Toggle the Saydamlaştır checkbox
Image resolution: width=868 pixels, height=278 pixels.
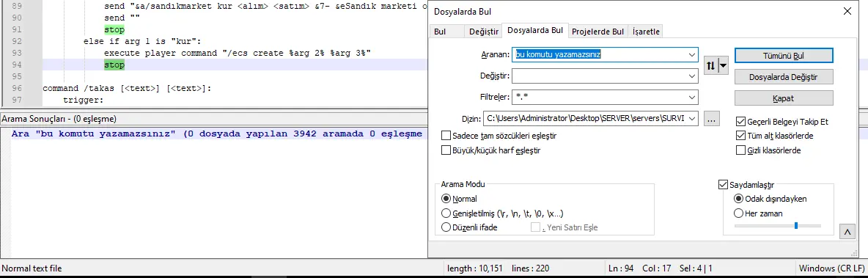(723, 184)
